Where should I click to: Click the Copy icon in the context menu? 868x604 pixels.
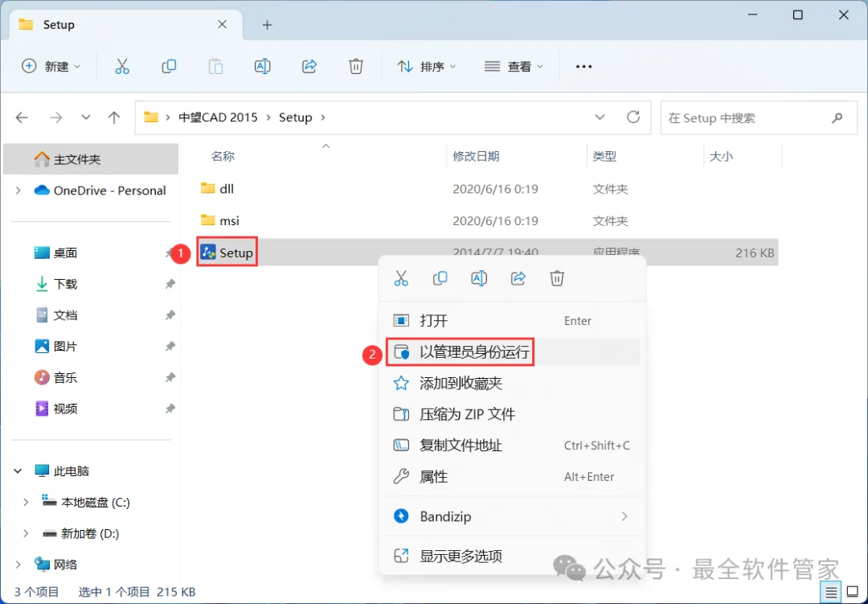[x=440, y=278]
